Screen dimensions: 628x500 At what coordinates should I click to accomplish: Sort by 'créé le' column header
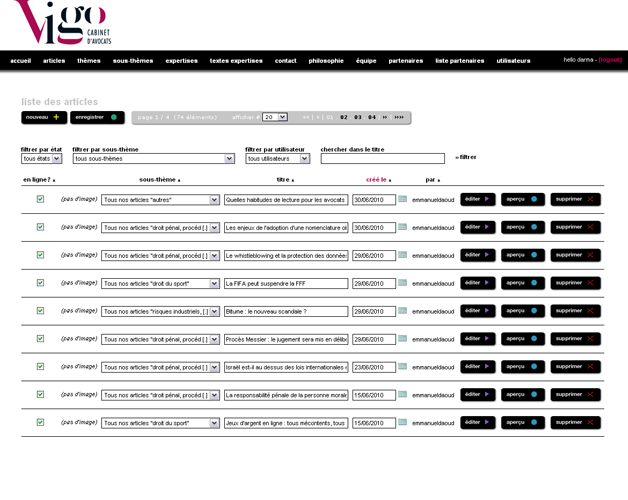[x=378, y=180]
